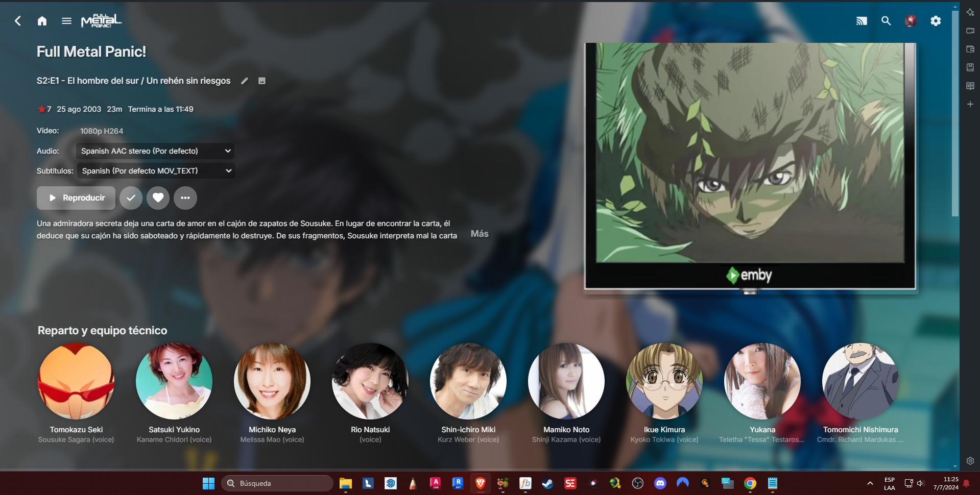Open the three-dot more options menu
The image size is (980, 495).
point(185,198)
